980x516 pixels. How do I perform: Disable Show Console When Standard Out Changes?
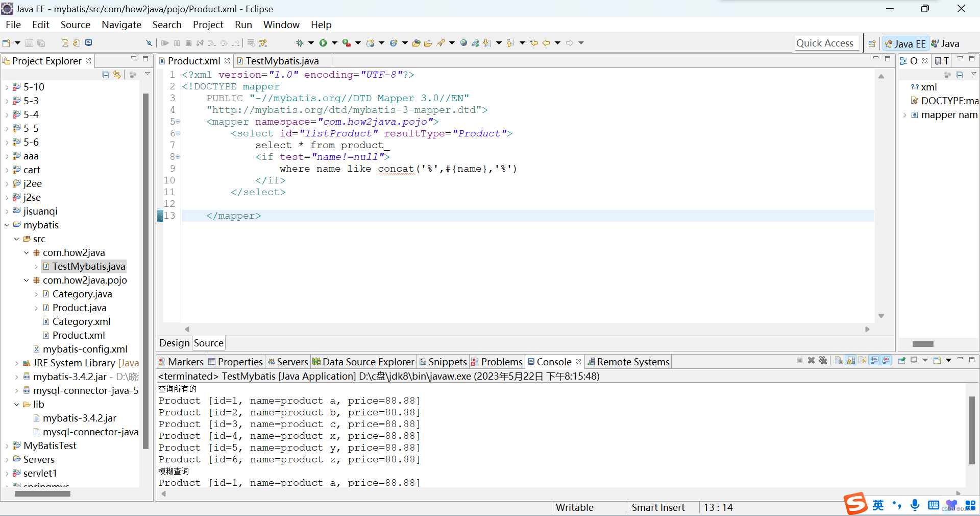coord(875,361)
